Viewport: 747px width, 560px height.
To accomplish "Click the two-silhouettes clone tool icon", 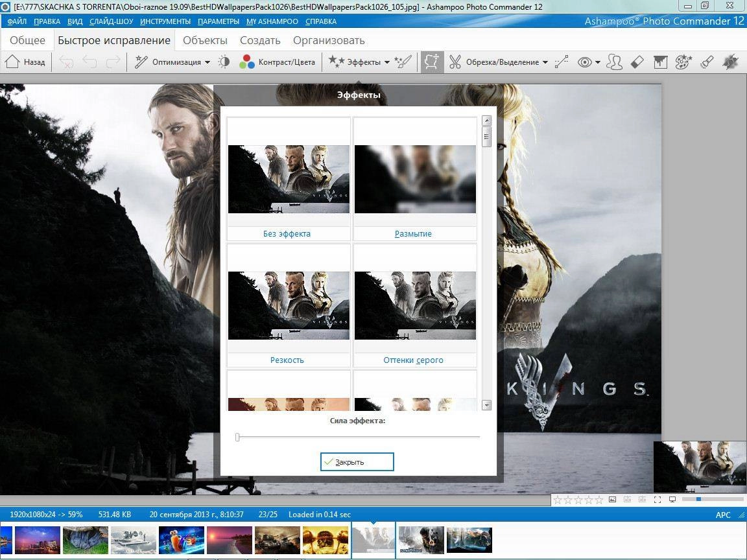I will tap(615, 62).
